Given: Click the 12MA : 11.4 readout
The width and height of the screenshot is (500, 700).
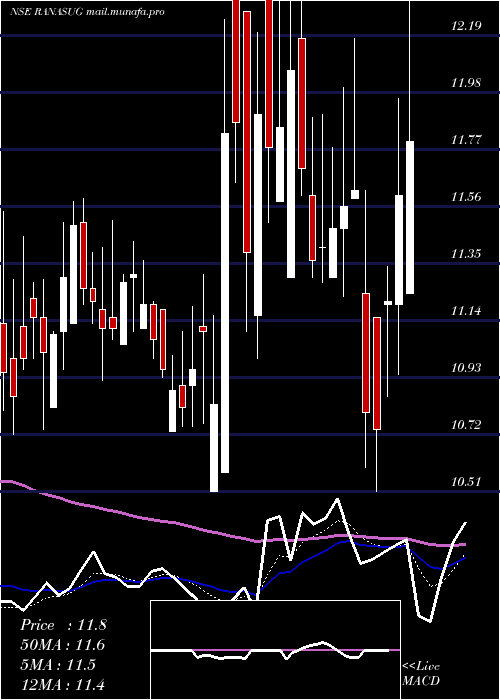Looking at the screenshot, I should coord(62,684).
